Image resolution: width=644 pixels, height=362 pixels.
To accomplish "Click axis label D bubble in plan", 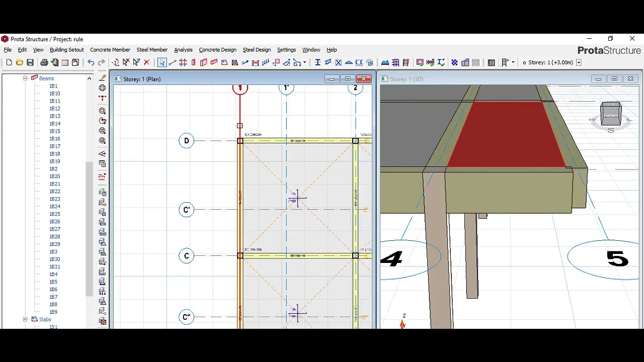I will tap(186, 141).
